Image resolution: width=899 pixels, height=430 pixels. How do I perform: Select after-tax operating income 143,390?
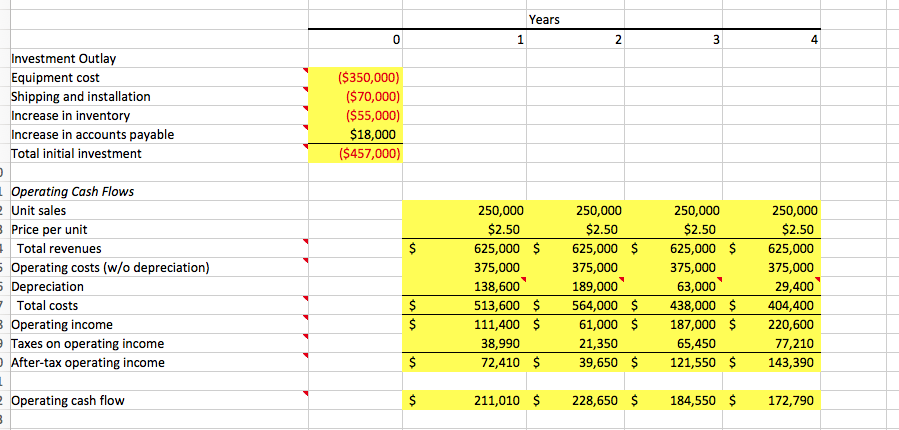click(x=792, y=362)
